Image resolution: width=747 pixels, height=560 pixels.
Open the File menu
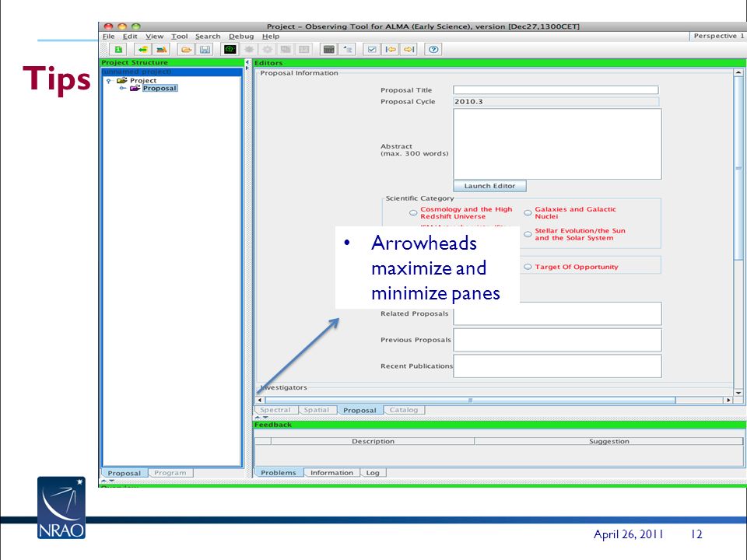109,37
